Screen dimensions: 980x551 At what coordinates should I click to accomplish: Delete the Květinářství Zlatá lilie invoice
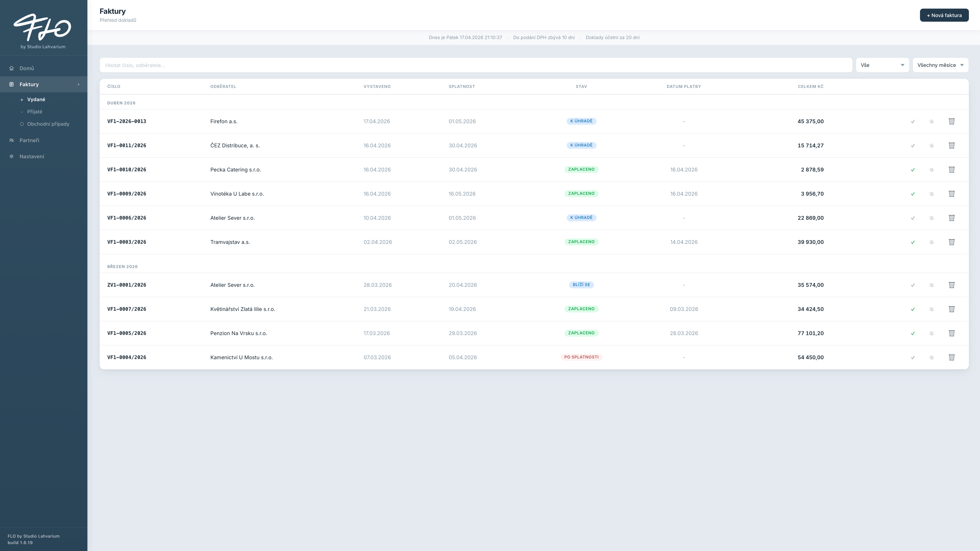tap(951, 309)
